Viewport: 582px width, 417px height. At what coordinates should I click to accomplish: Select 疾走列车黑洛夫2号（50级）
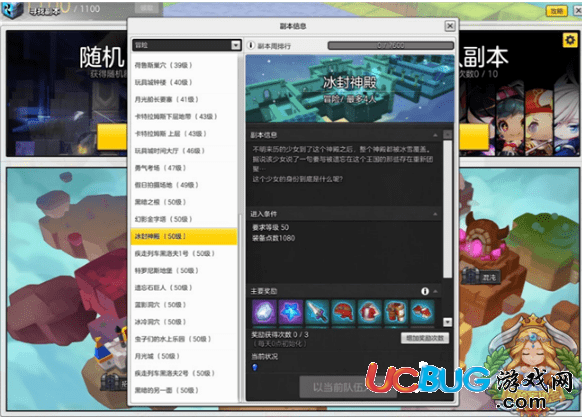[184, 373]
